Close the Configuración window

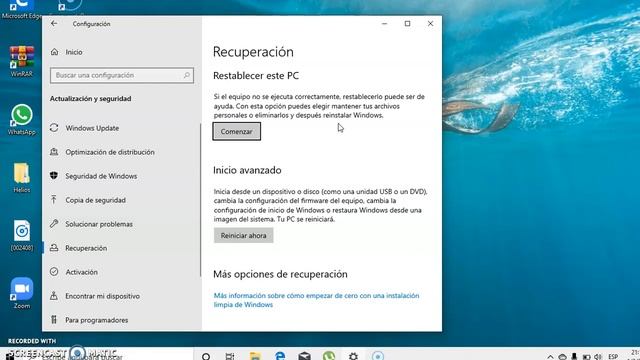[x=430, y=24]
